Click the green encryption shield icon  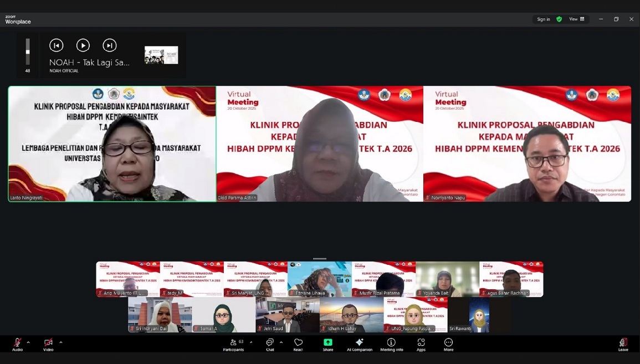[x=559, y=19]
